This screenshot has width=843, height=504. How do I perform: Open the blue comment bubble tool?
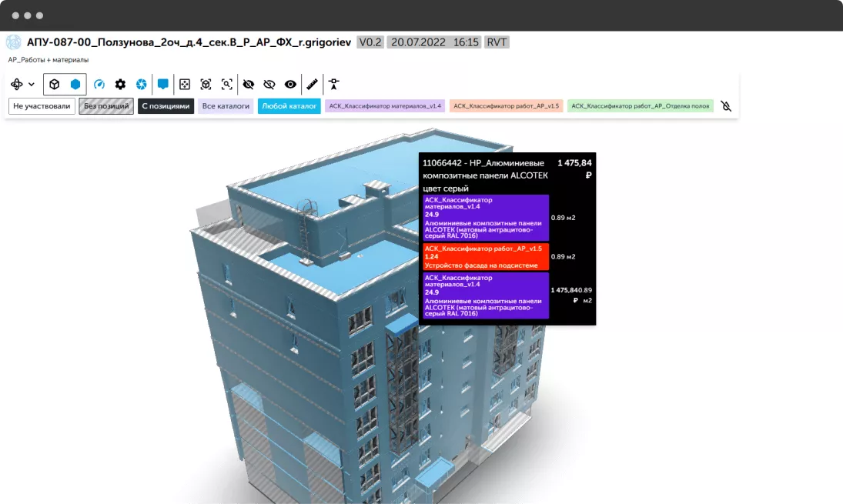[163, 85]
